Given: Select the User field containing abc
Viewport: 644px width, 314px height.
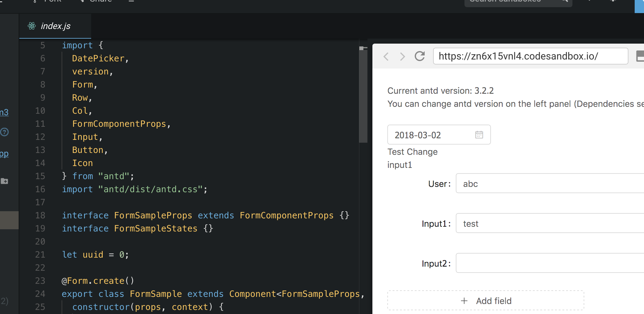Looking at the screenshot, I should (551, 183).
